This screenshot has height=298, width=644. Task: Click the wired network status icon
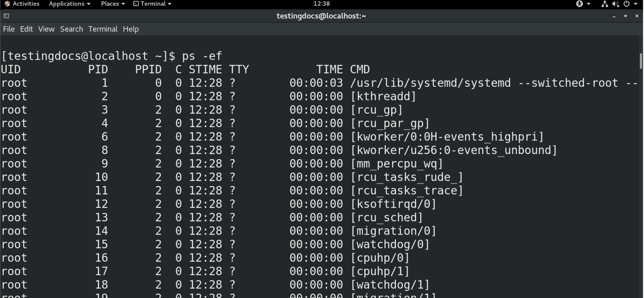point(605,4)
